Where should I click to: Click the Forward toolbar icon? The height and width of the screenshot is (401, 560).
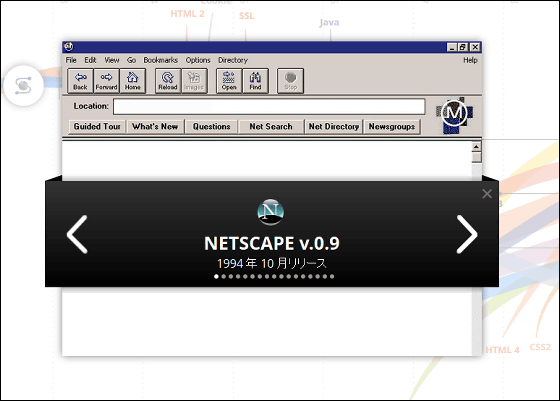coord(106,81)
